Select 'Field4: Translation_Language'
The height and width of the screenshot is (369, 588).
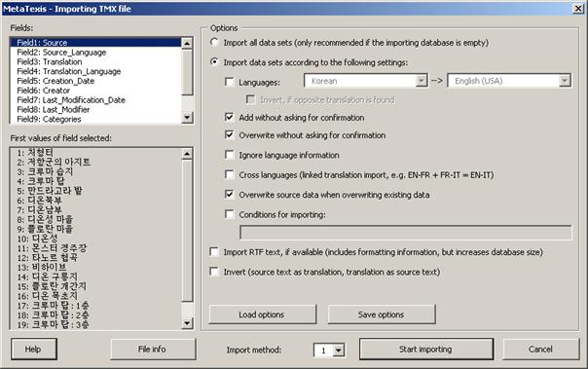click(95, 71)
